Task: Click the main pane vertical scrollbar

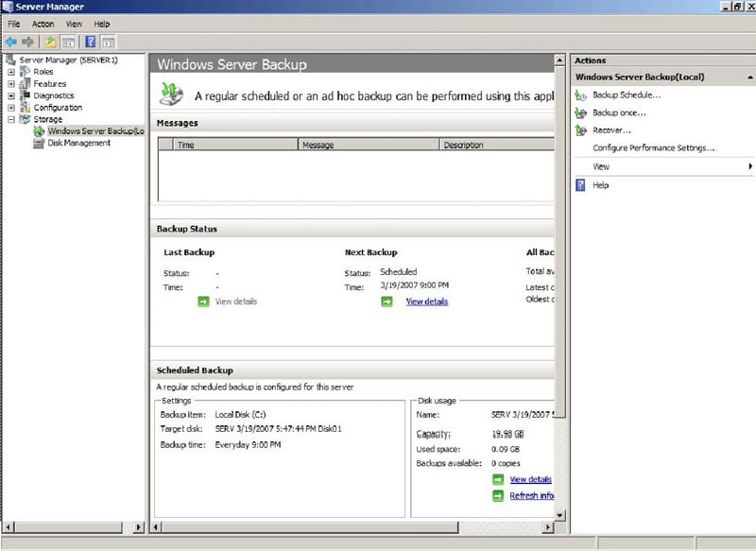Action: tap(559, 284)
